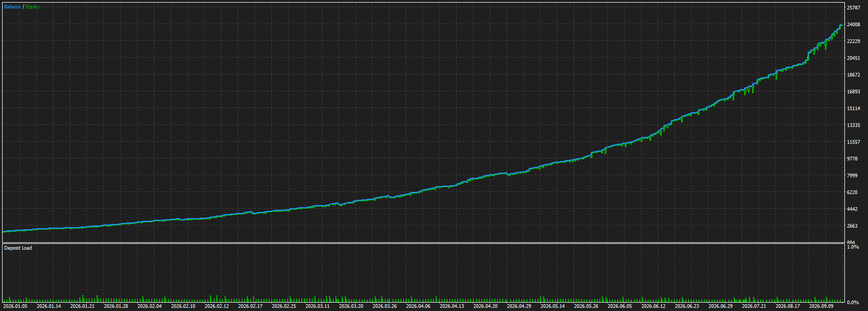The image size is (868, 311).
Task: Select the 2026.02.04 date label
Action: click(150, 306)
